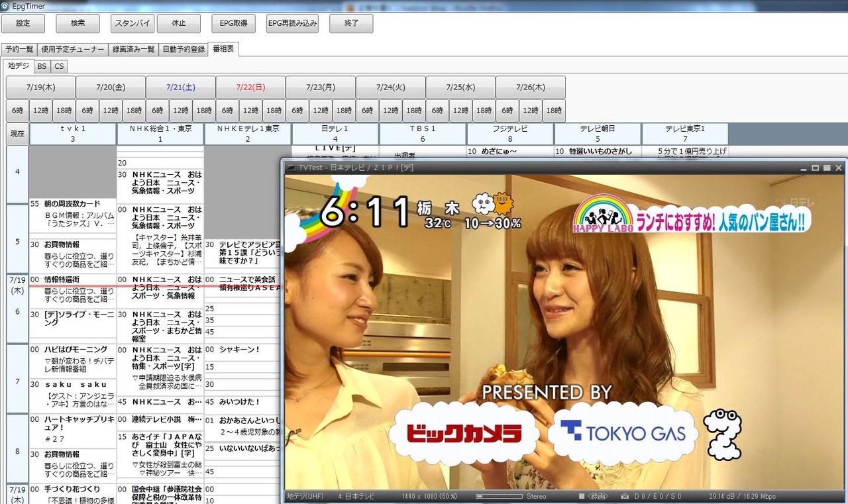Click the 終了 exit button
This screenshot has height=504, width=848.
pos(351,23)
